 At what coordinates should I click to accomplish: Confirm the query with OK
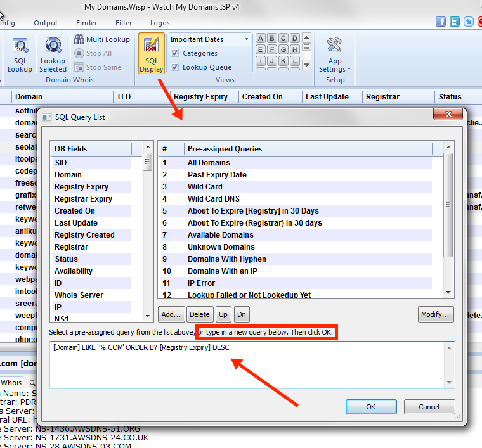[x=371, y=407]
